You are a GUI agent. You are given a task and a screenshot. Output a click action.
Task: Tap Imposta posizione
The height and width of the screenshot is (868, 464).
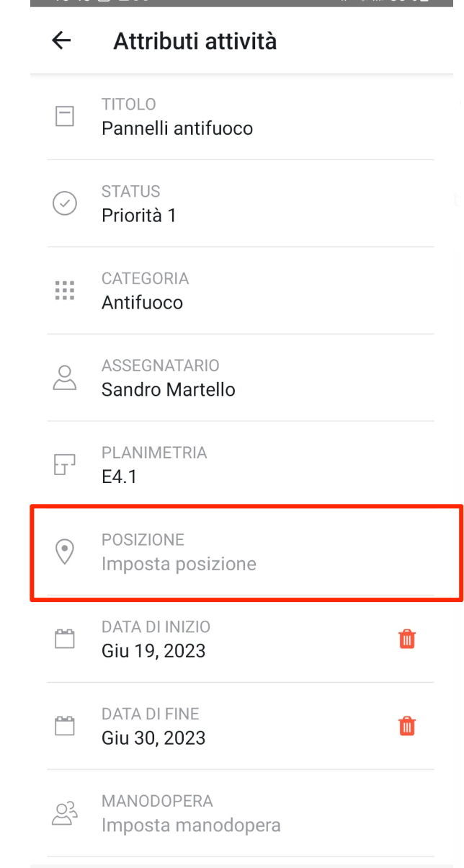pyautogui.click(x=179, y=564)
